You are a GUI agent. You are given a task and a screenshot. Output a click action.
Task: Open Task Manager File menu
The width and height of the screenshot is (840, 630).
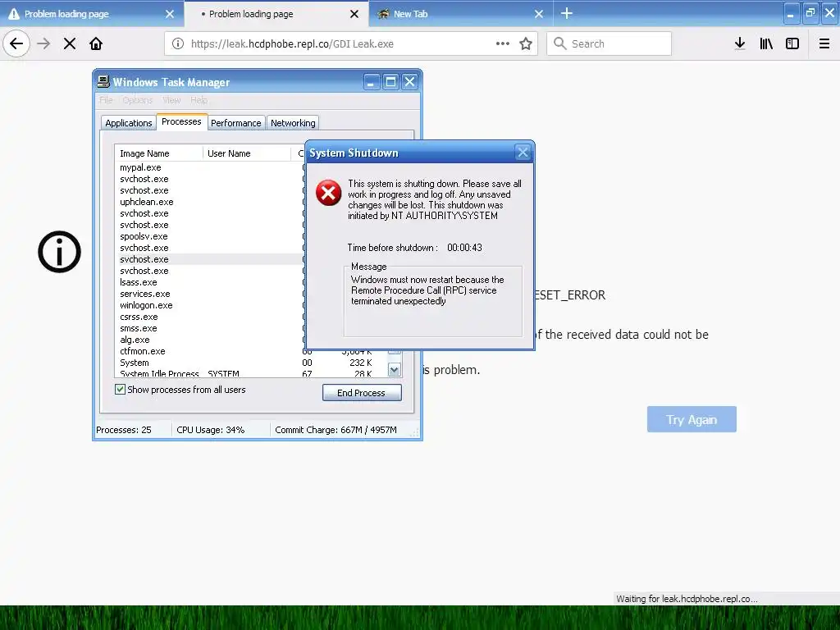(x=106, y=100)
